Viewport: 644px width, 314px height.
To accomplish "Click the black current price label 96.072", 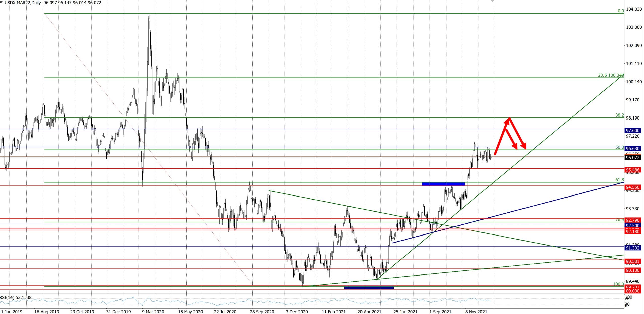I will point(632,158).
